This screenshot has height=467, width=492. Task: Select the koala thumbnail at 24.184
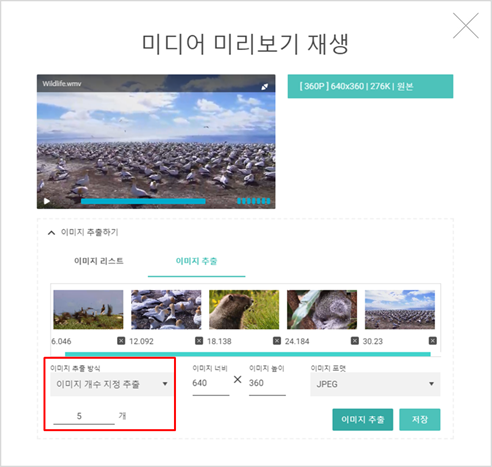(322, 309)
